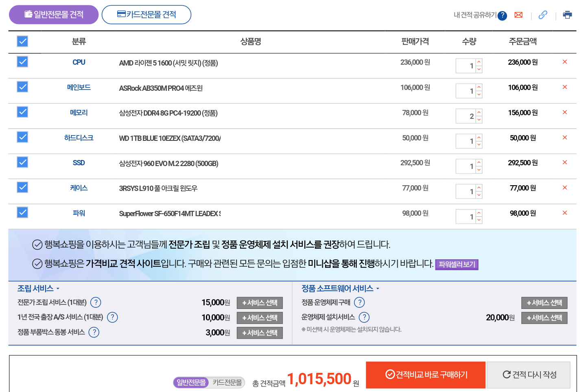Increase 하드디스크 quantity with up arrow
The width and height of the screenshot is (586, 392).
pos(479,138)
